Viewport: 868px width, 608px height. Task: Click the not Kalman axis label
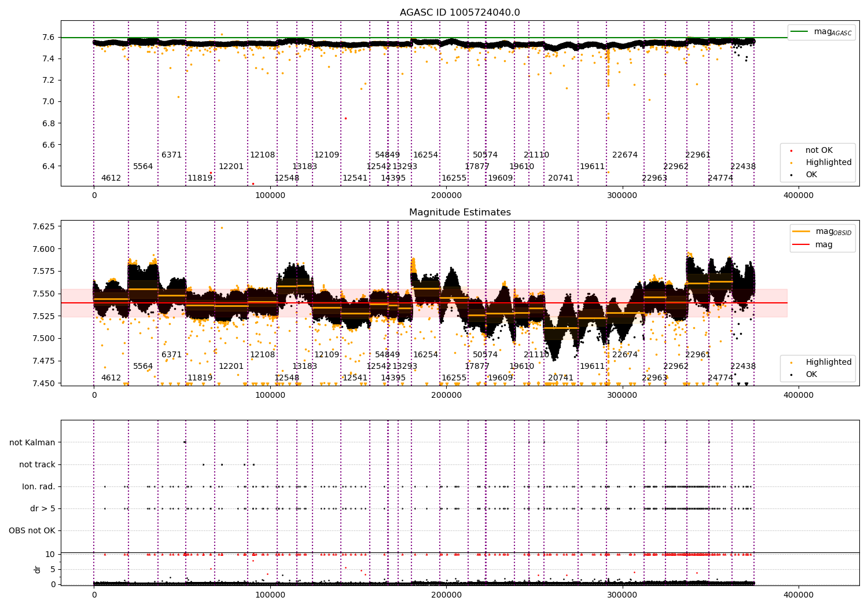point(32,442)
